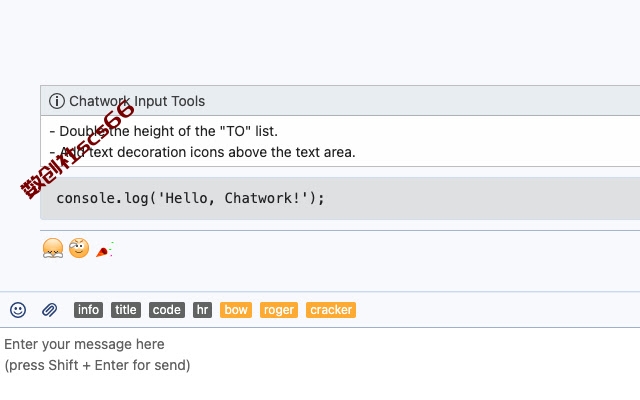Click the line about the "TO" list height
Viewport: 640px width, 400px height.
tap(163, 131)
